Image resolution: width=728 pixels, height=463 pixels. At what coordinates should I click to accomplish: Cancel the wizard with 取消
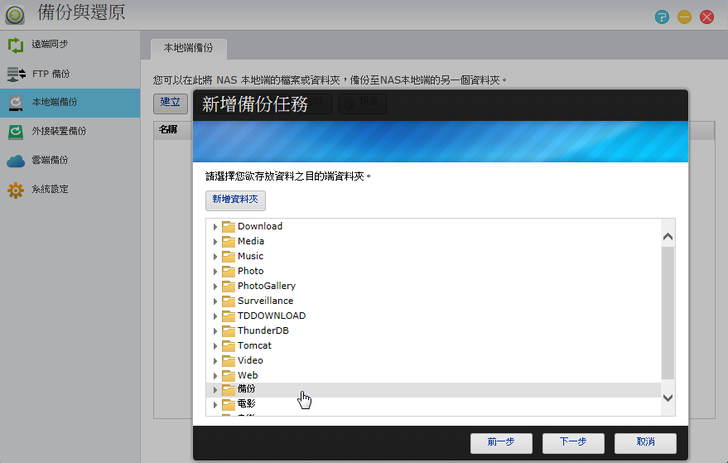click(645, 443)
